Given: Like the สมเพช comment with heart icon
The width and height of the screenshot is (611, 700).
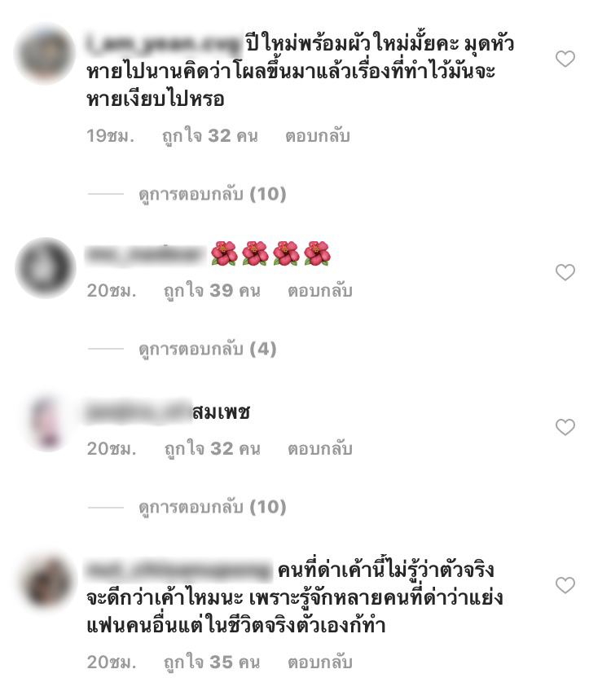Looking at the screenshot, I should (x=565, y=427).
